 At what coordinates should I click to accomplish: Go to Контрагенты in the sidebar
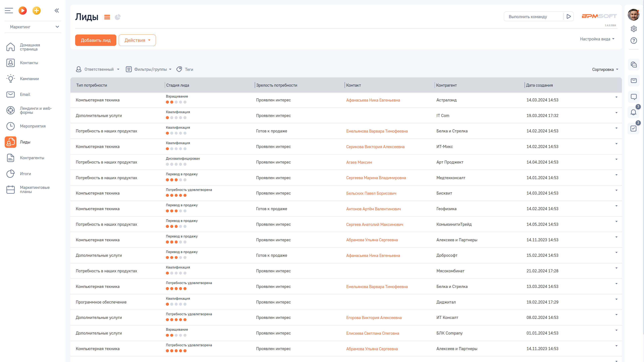coord(32,158)
